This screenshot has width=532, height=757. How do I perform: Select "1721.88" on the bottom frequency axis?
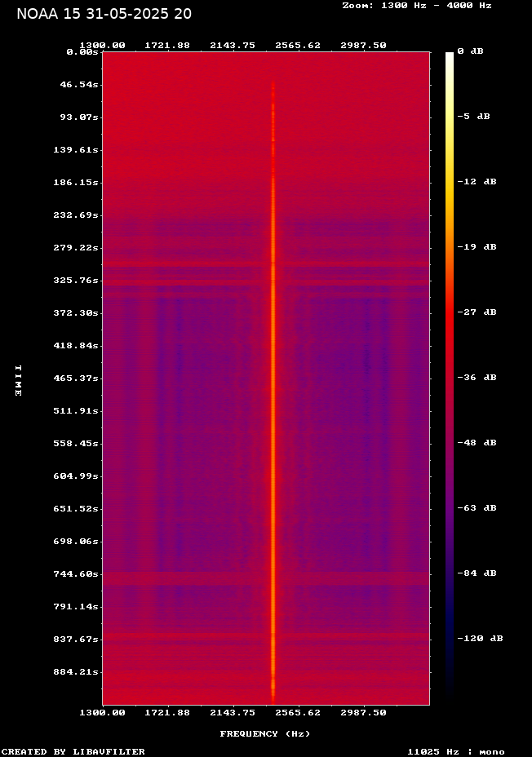tap(167, 713)
